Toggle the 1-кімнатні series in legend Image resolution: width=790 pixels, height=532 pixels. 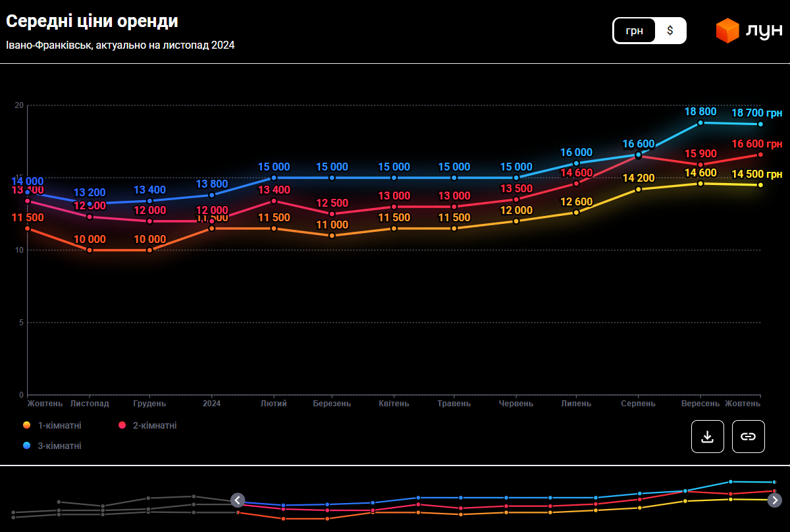59,425
